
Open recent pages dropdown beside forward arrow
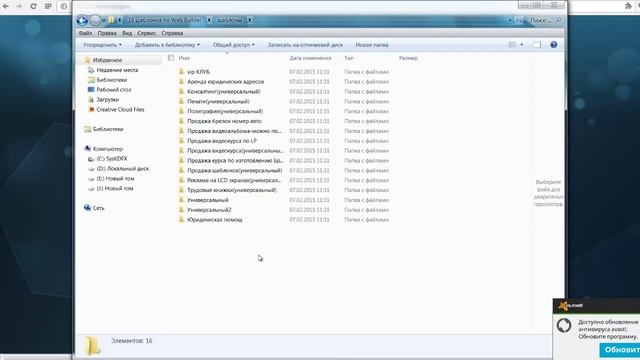104,20
